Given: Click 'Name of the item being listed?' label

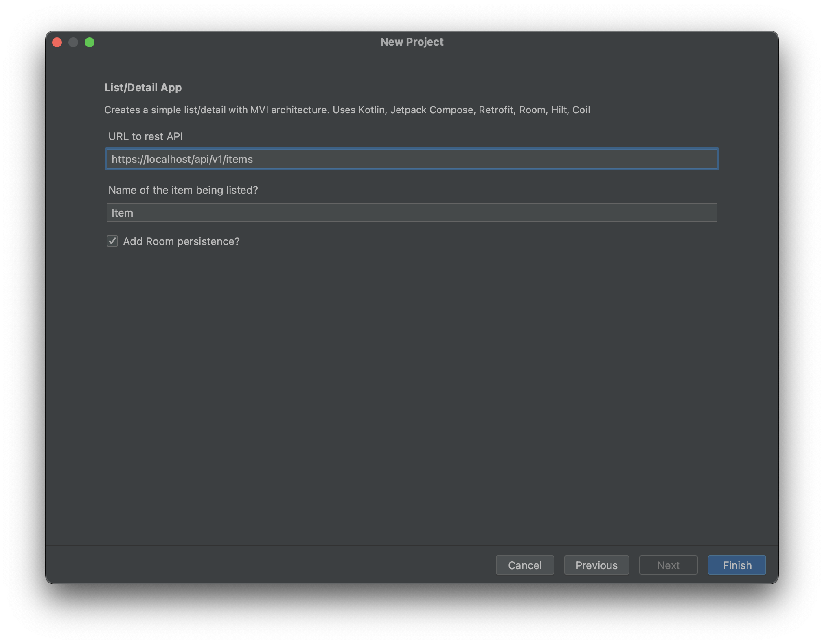Looking at the screenshot, I should [183, 190].
